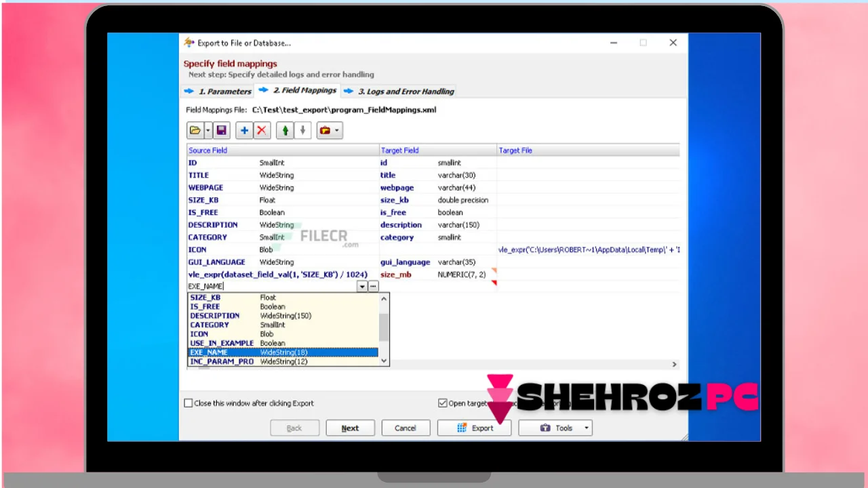Choose IS_FREE Boolean in the dropdown list
This screenshot has height=488, width=868.
(283, 306)
